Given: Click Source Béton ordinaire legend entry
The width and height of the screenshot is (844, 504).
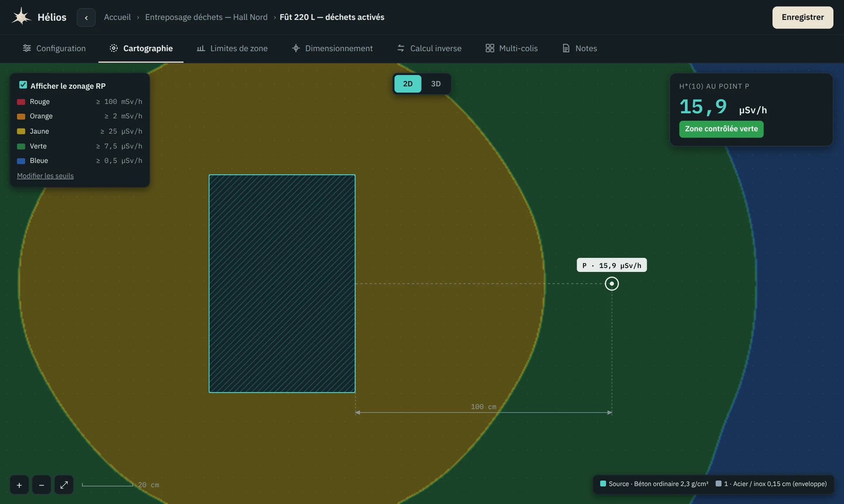Looking at the screenshot, I should pyautogui.click(x=654, y=484).
